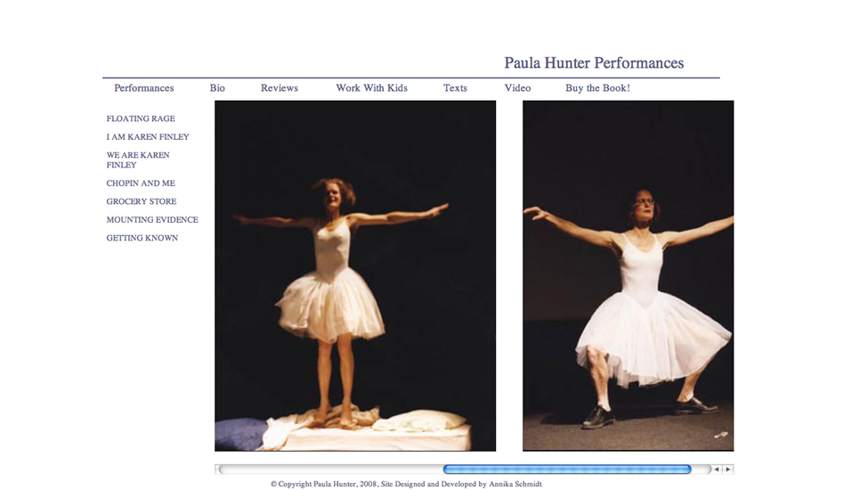Image resolution: width=868 pixels, height=490 pixels.
Task: Open the GETTING KNOWN performance
Action: [x=142, y=238]
